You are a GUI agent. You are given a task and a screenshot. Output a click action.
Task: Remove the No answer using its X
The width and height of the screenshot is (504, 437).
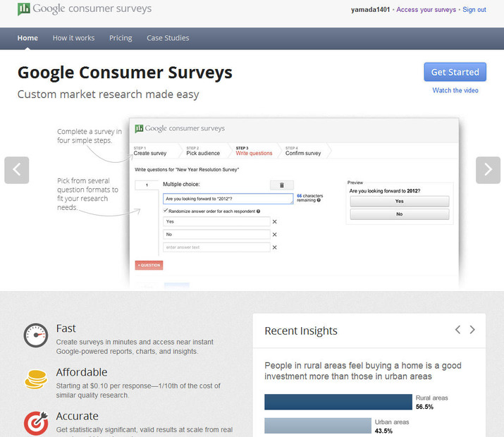coord(274,235)
